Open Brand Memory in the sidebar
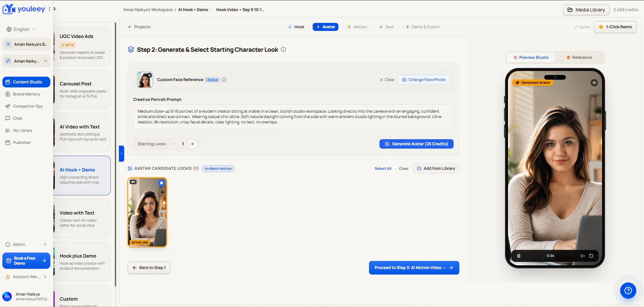The height and width of the screenshot is (307, 644). point(27,94)
